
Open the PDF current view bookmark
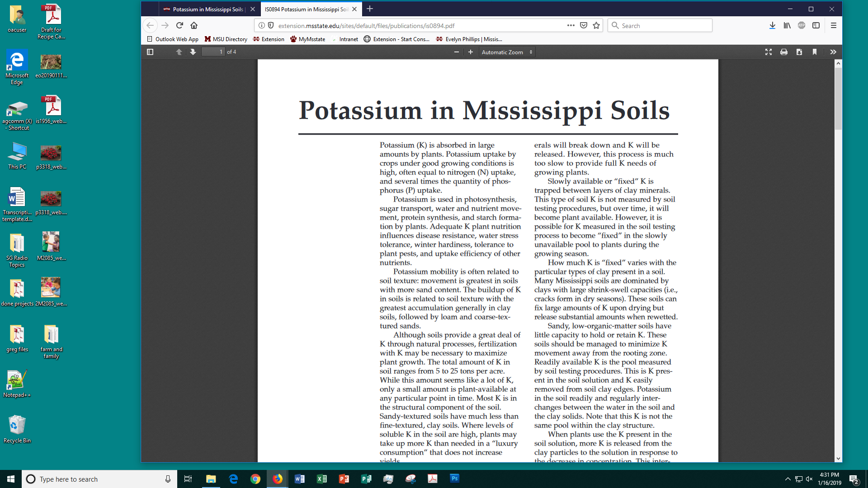coord(815,52)
